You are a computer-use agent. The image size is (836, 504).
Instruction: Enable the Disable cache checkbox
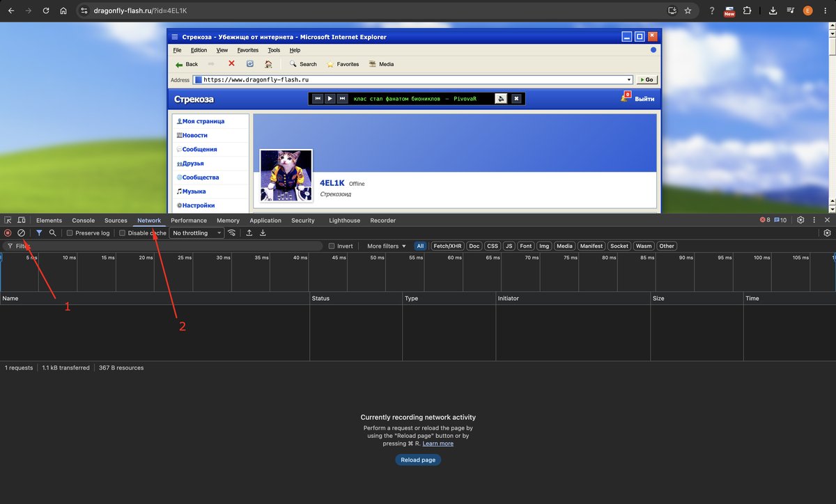point(123,233)
